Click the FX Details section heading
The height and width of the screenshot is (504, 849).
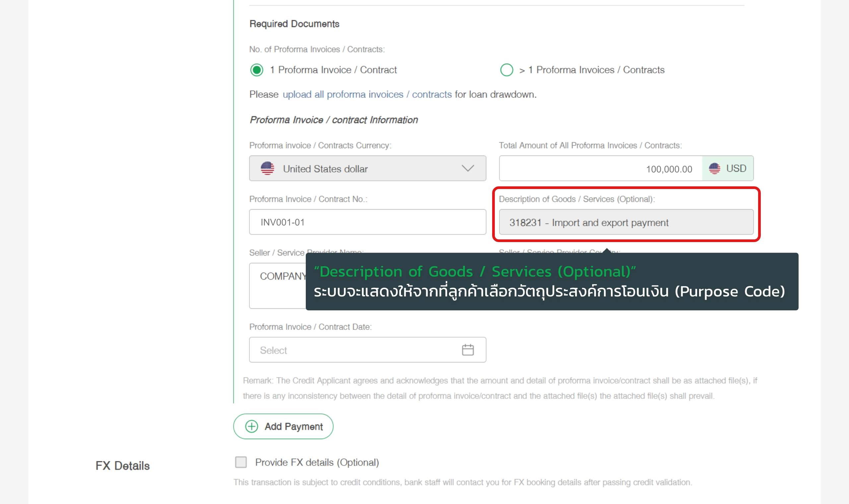pos(123,466)
